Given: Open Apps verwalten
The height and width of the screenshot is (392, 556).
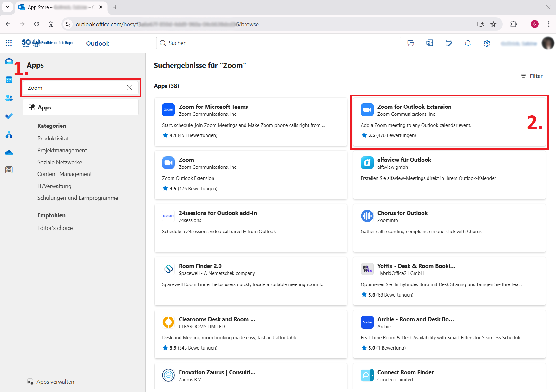Looking at the screenshot, I should [51, 382].
